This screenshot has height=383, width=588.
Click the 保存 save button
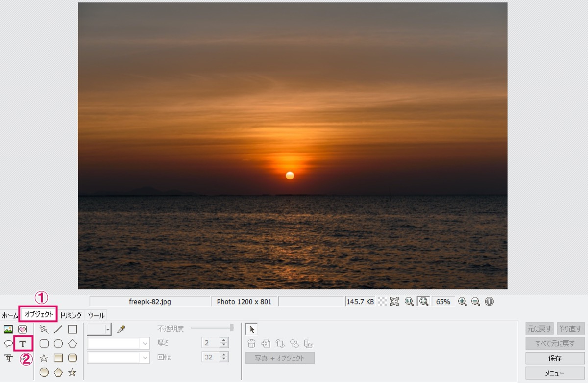coord(555,358)
